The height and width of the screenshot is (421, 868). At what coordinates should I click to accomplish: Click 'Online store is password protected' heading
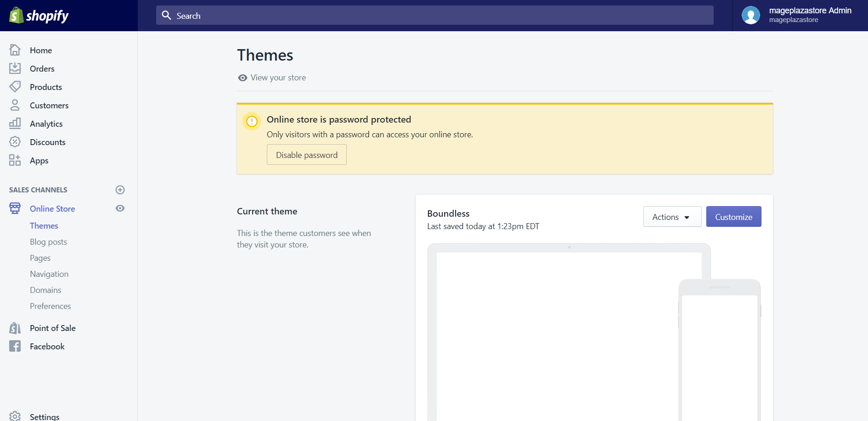pos(339,119)
